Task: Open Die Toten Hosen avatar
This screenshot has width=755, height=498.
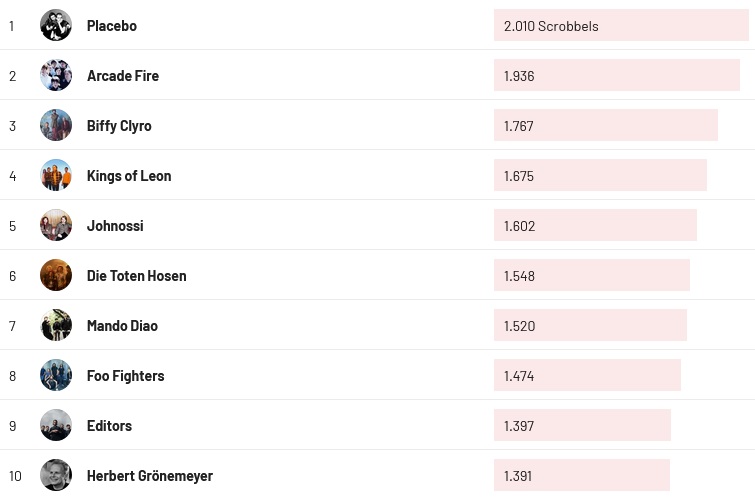Action: tap(56, 275)
